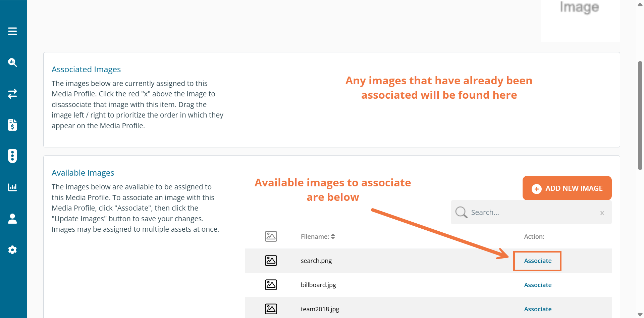Open the user profile sidebar icon
The width and height of the screenshot is (644, 318).
(12, 219)
